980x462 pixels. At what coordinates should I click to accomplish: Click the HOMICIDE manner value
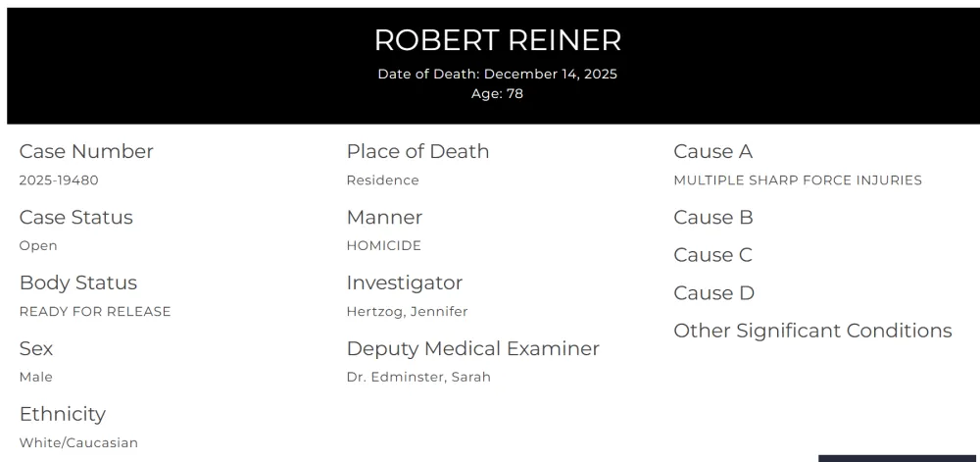383,246
